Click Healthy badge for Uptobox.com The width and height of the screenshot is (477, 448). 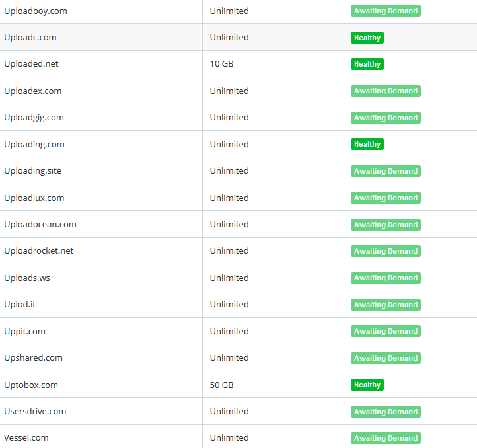click(x=367, y=385)
